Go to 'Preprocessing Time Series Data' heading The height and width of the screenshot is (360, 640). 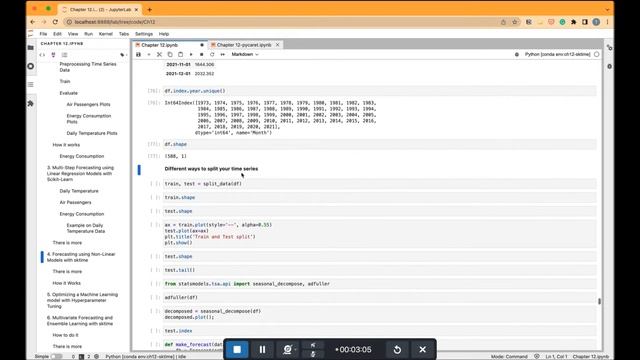point(88,67)
